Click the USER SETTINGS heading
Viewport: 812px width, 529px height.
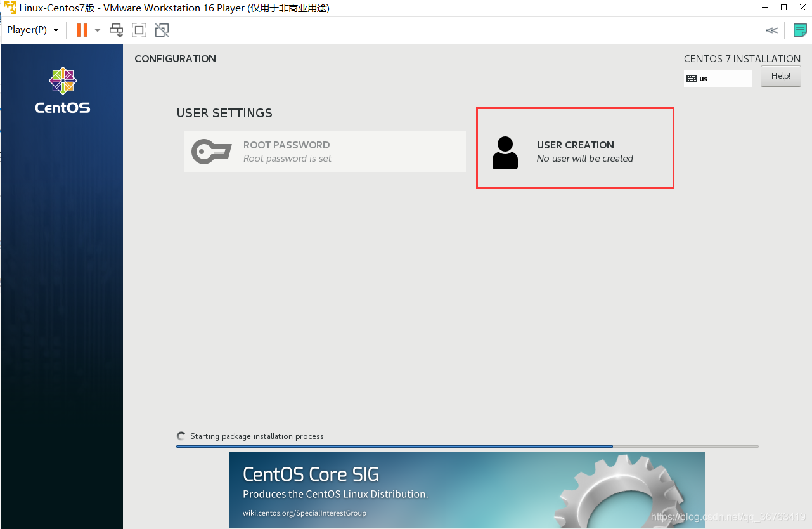(x=224, y=114)
